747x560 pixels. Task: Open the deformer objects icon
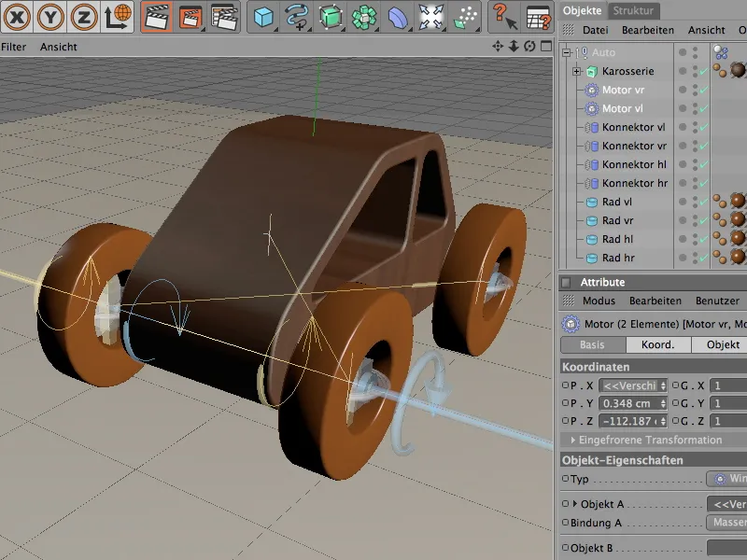[x=398, y=17]
